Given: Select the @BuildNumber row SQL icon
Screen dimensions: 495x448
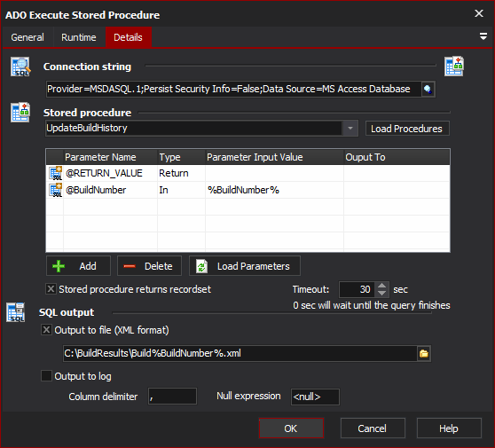Looking at the screenshot, I should point(56,190).
